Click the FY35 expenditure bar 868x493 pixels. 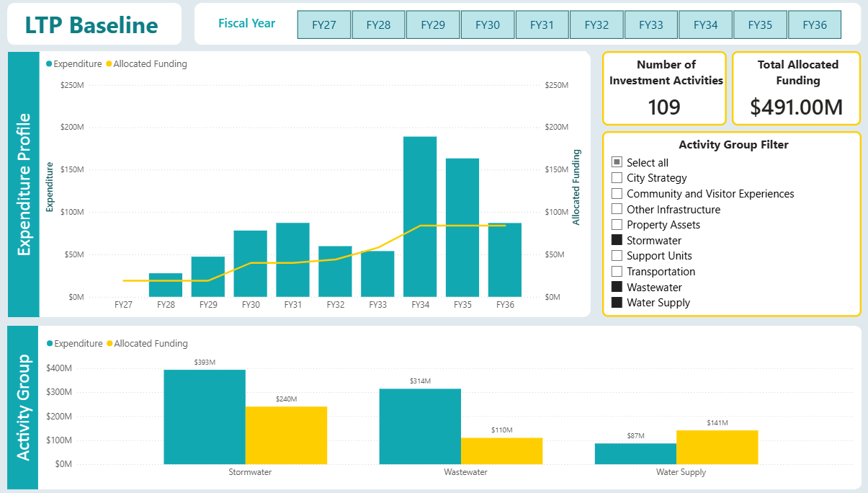pos(462,227)
